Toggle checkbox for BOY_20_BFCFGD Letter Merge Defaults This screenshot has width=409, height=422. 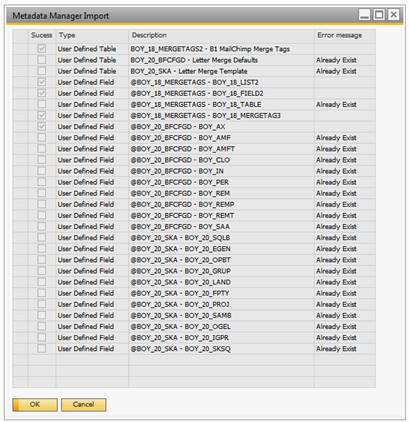42,60
